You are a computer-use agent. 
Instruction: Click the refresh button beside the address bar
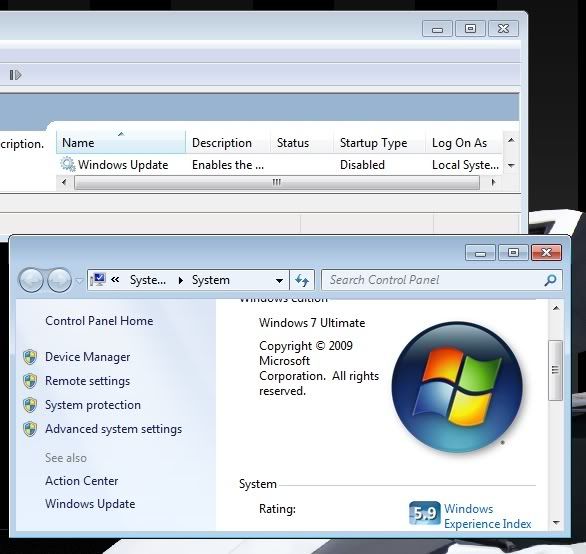click(x=302, y=280)
